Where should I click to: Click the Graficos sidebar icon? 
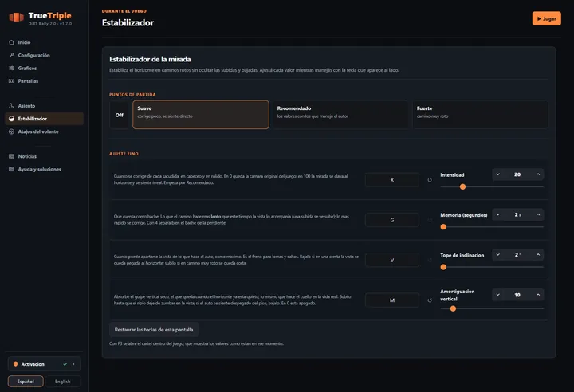pyautogui.click(x=11, y=68)
